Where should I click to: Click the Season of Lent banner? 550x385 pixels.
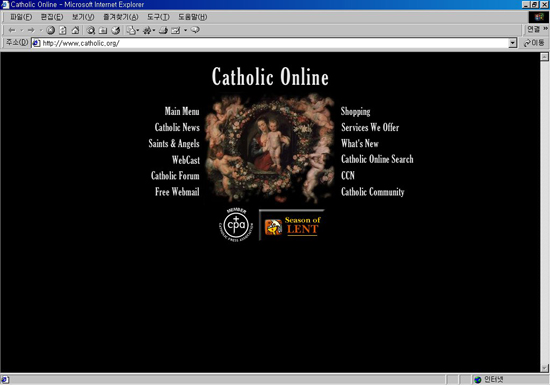point(291,225)
